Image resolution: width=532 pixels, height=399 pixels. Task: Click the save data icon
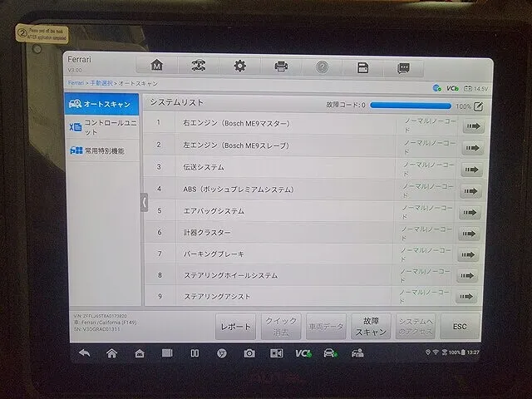point(362,67)
